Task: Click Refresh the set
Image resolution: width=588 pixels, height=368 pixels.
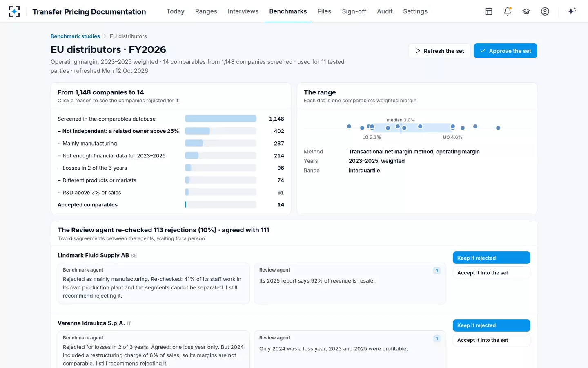Action: click(439, 51)
